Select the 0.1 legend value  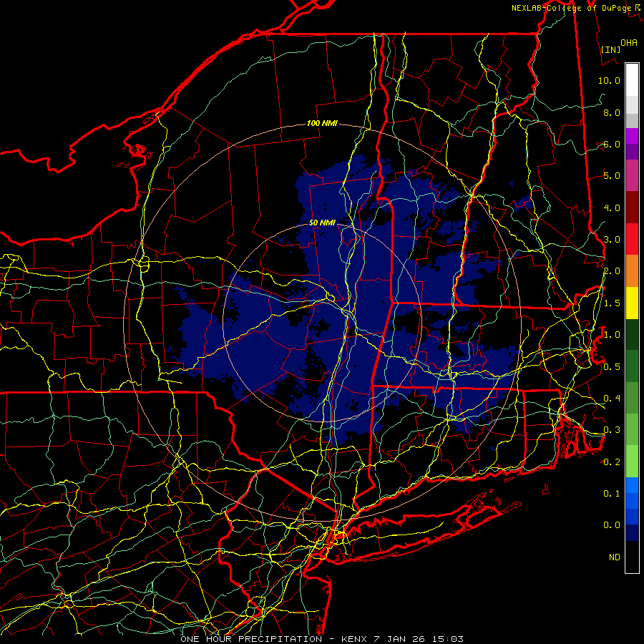pyautogui.click(x=612, y=493)
